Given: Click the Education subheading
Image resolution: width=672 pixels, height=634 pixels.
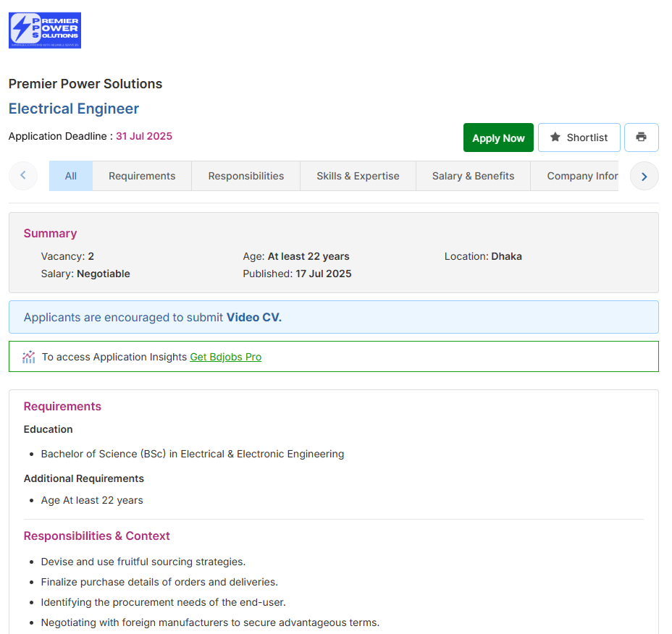Looking at the screenshot, I should (x=48, y=429).
